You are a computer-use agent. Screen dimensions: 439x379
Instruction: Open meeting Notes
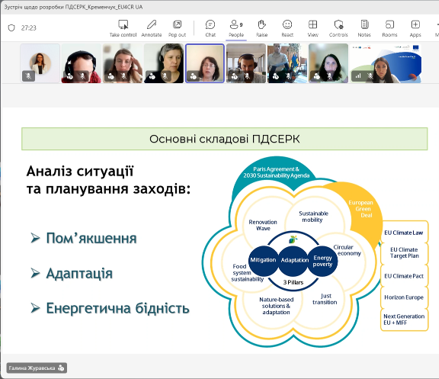click(x=364, y=28)
